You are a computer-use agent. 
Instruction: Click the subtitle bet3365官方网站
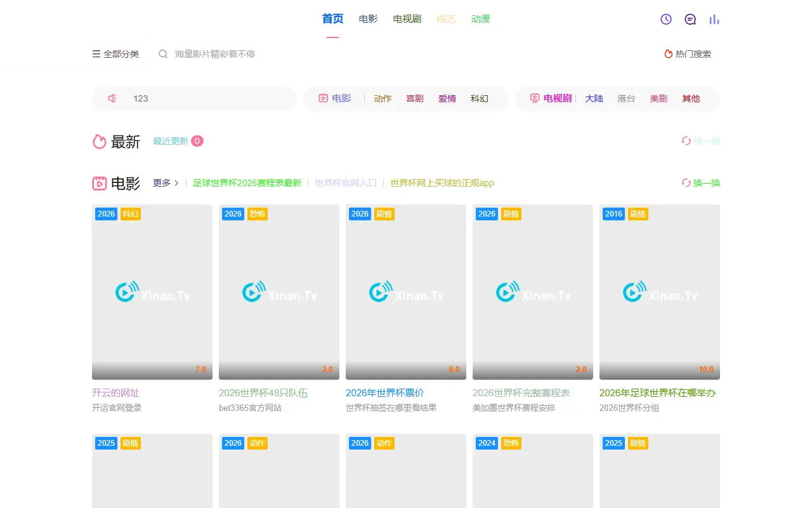(x=251, y=408)
